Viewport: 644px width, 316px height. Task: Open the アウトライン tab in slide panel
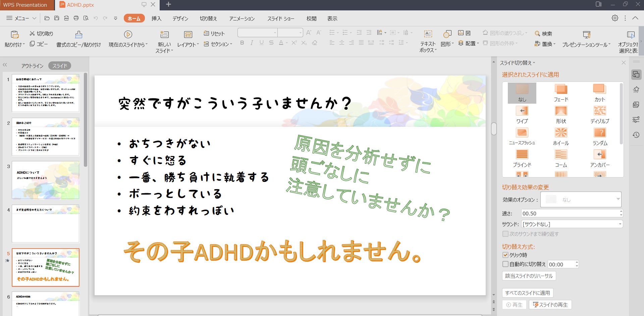[32, 66]
